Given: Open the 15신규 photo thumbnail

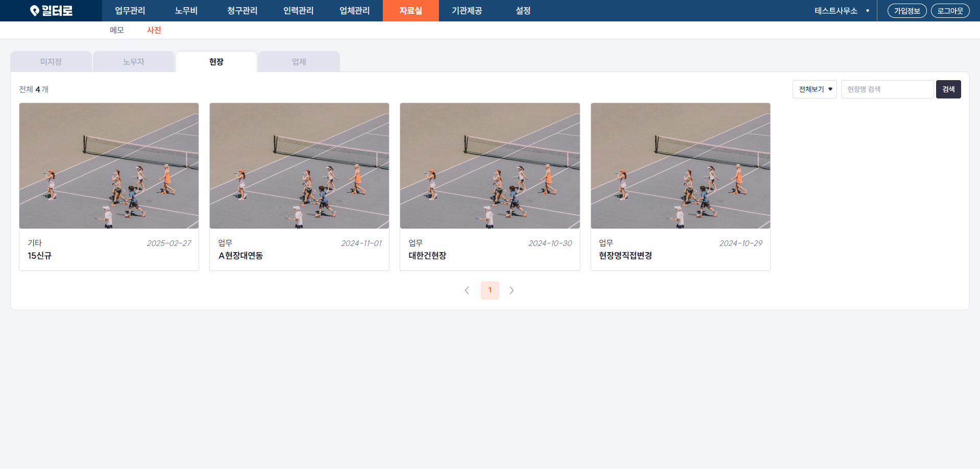Looking at the screenshot, I should coord(109,166).
